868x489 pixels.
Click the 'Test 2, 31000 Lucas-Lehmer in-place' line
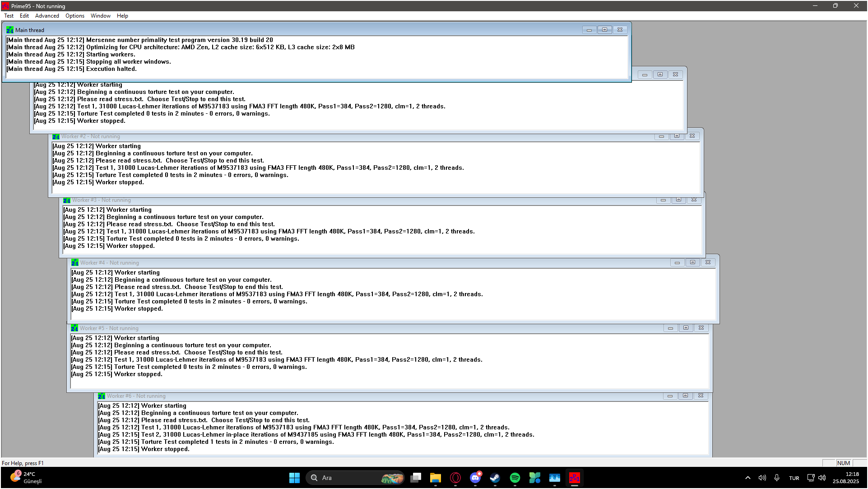click(x=316, y=435)
